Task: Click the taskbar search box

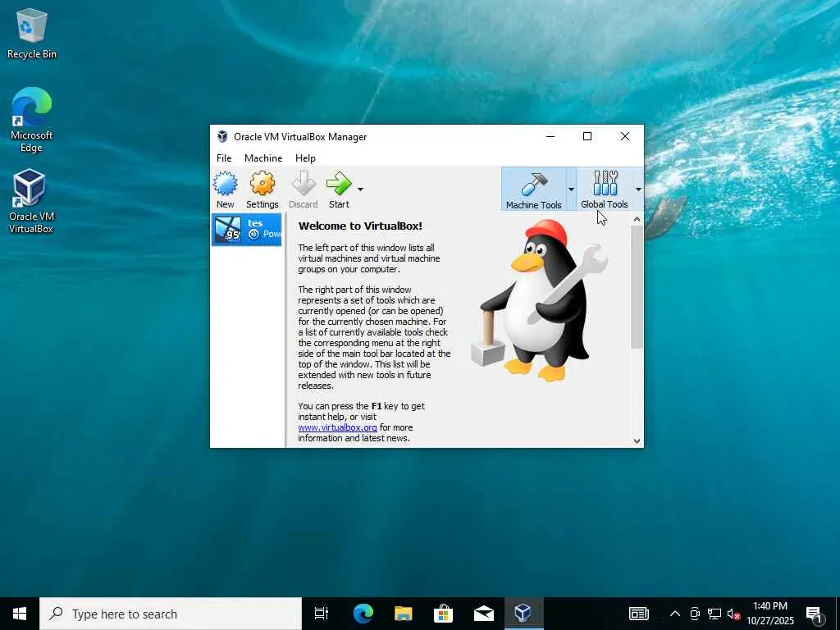Action: pos(171,614)
